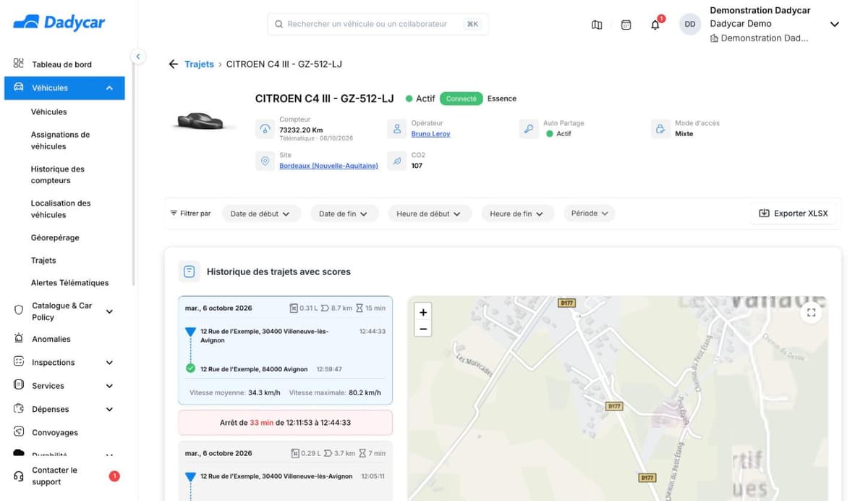Open Historique des compteurs

(x=57, y=174)
